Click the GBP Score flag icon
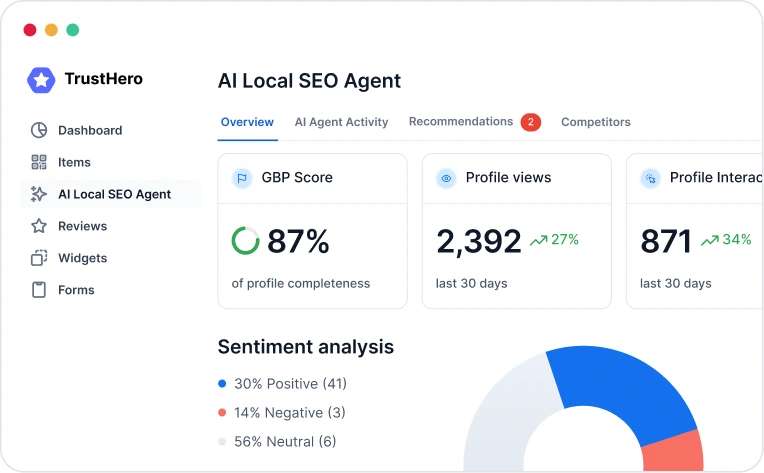Screen dimensions: 764x473 [x=242, y=178]
